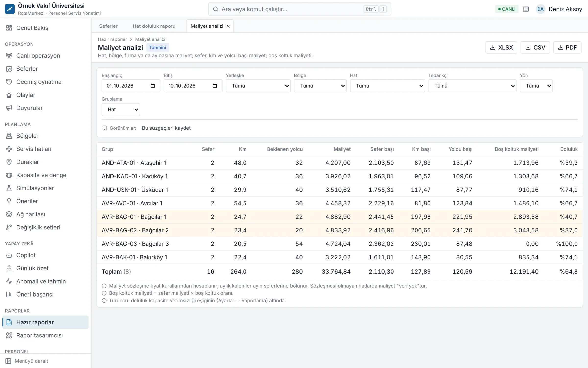Export the report as PDF
This screenshot has height=368, width=588.
[x=567, y=48]
